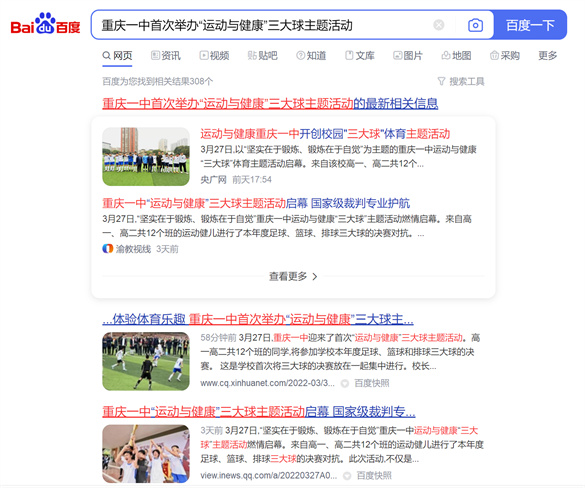The image size is (585, 488).
Task: Click inside the search input field
Action: 261,25
